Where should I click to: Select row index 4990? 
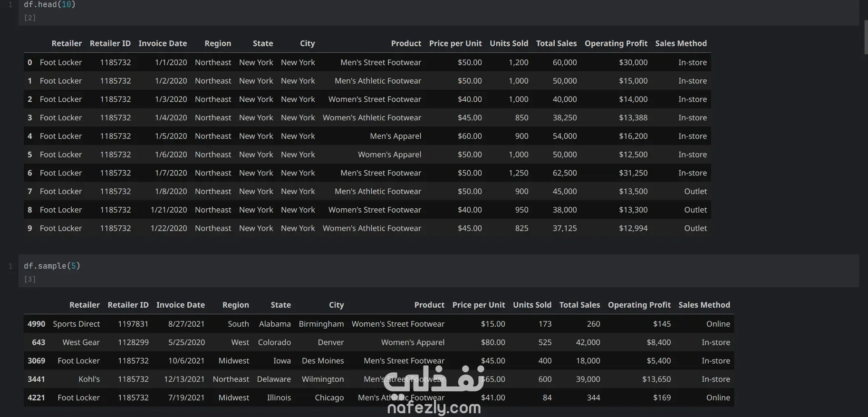36,324
